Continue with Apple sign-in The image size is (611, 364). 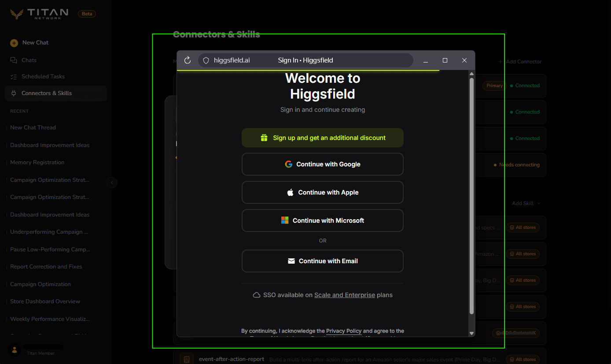point(323,192)
